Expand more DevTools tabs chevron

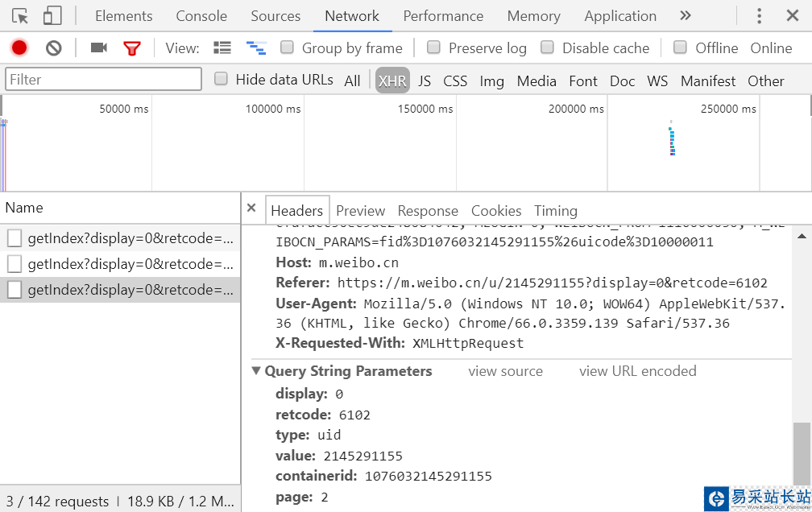pos(686,16)
